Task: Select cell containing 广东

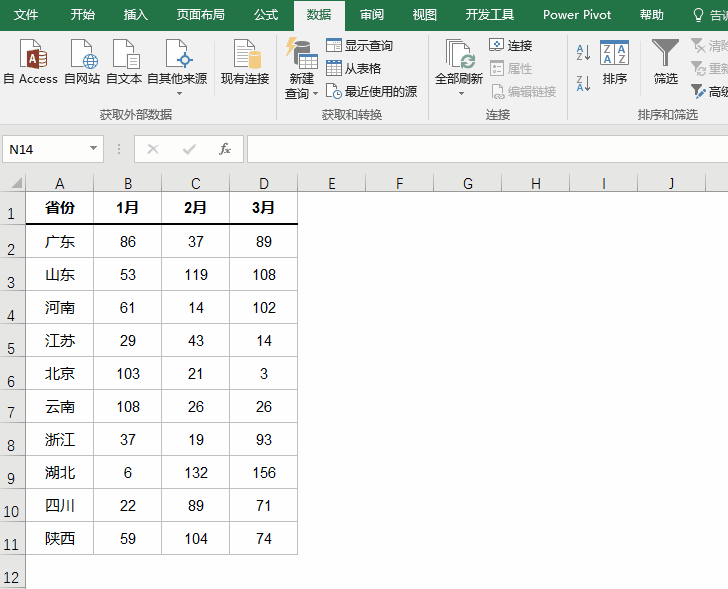Action: pyautogui.click(x=59, y=241)
